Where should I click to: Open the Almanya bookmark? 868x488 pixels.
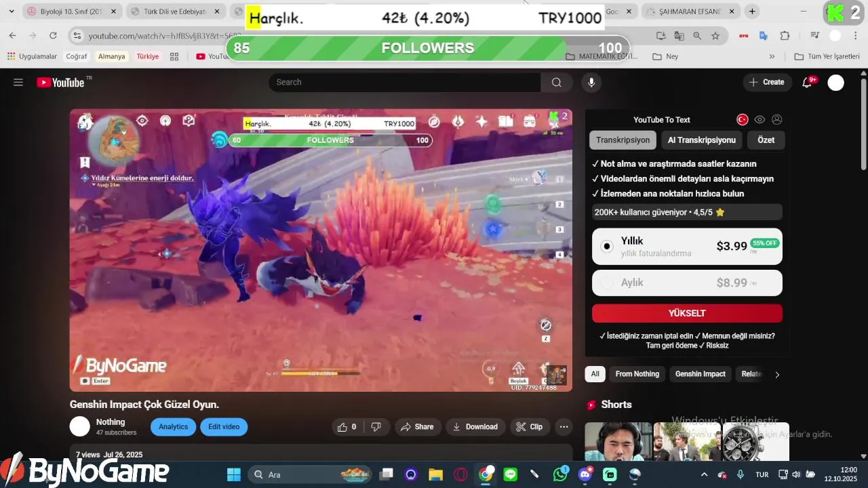click(x=111, y=56)
